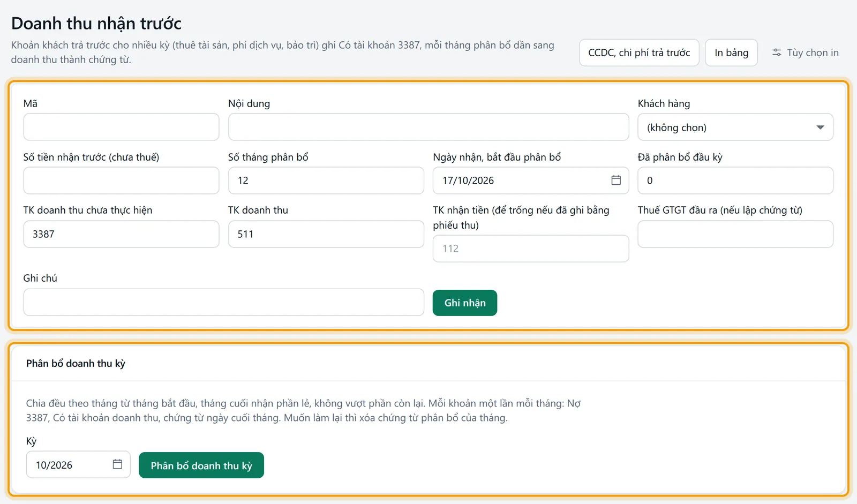Focus the Ghi chú input field

point(224,302)
